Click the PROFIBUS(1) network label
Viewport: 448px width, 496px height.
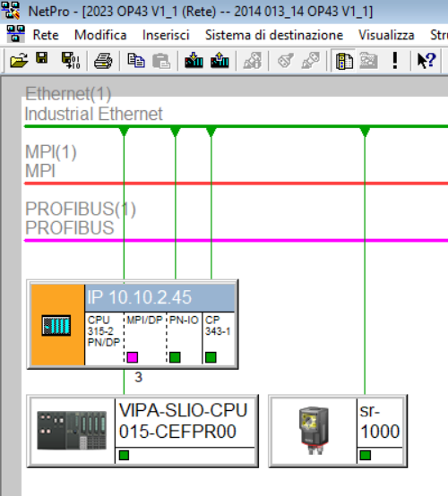(x=81, y=218)
